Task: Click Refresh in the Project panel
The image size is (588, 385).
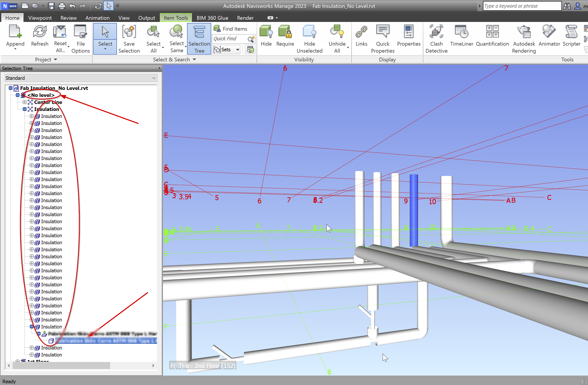Action: (x=39, y=37)
